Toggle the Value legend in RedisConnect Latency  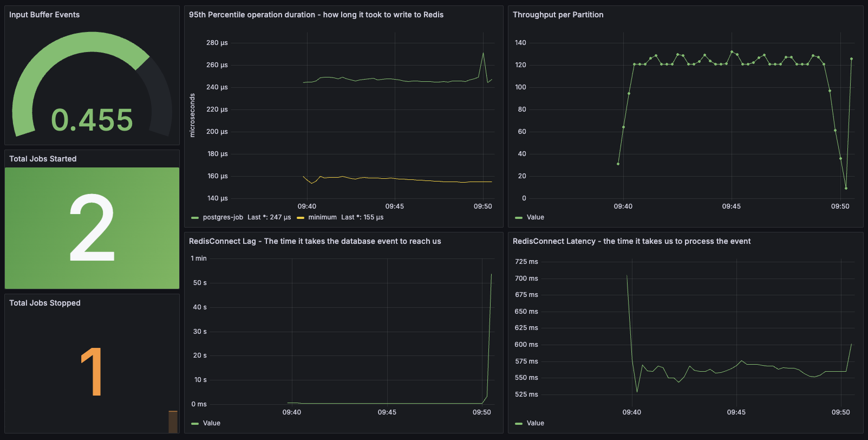click(536, 423)
